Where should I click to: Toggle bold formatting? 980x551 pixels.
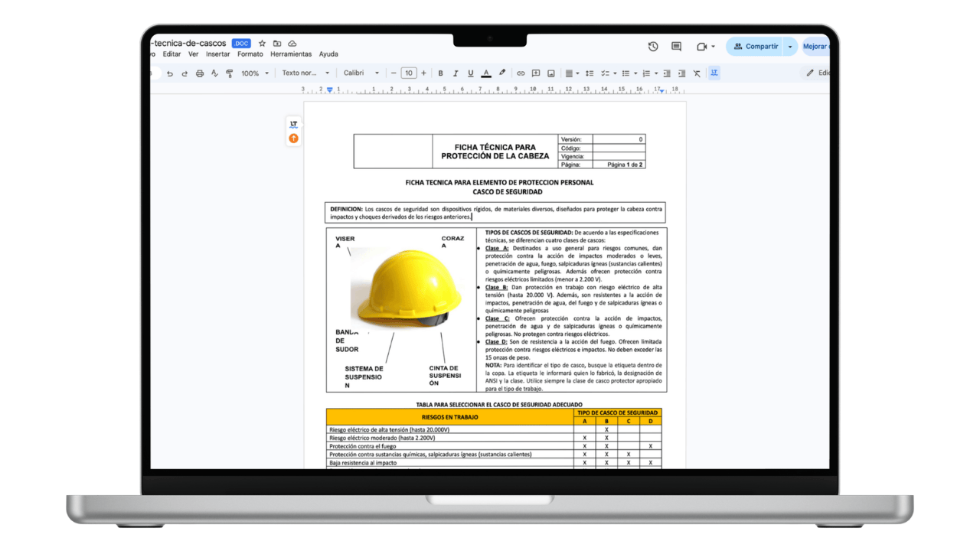coord(440,73)
